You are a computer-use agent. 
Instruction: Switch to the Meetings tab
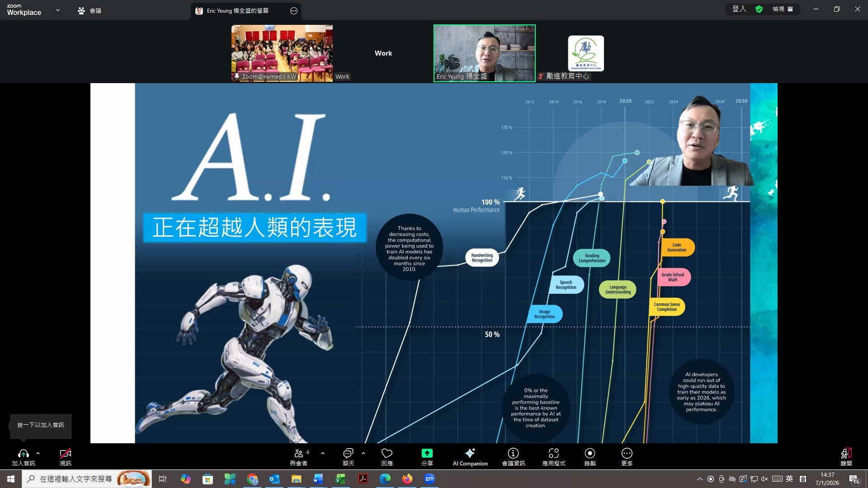coord(90,10)
